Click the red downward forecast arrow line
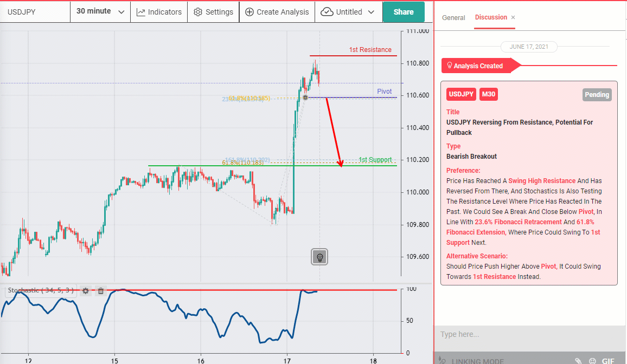The height and width of the screenshot is (364, 627). point(334,132)
